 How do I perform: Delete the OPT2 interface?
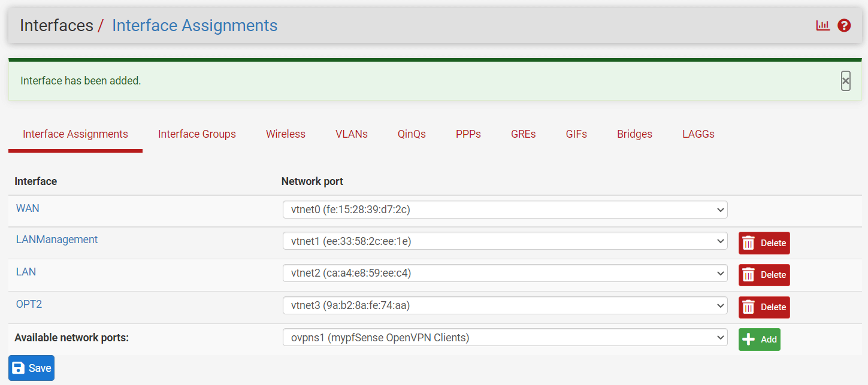[764, 307]
